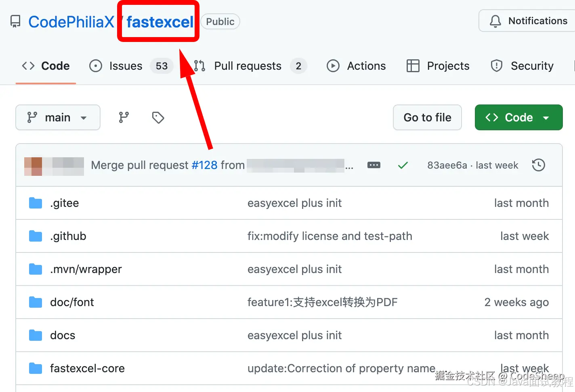Click the repository book icon next to CodePhiliaX
Screen dimensions: 575x392
[15, 21]
